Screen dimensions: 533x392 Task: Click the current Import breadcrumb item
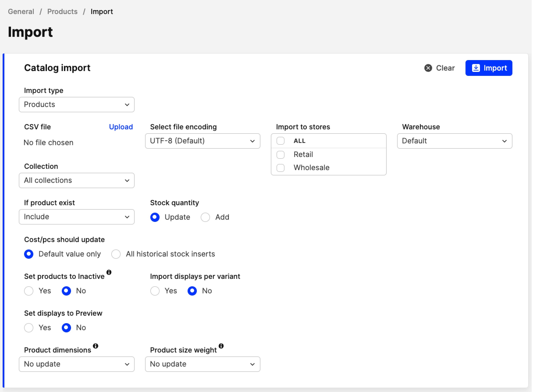(102, 11)
